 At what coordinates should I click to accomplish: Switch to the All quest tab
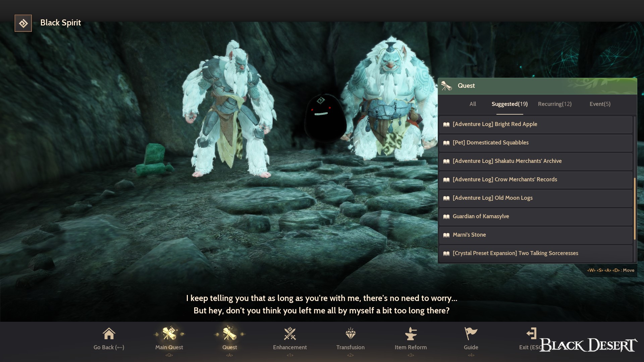473,104
